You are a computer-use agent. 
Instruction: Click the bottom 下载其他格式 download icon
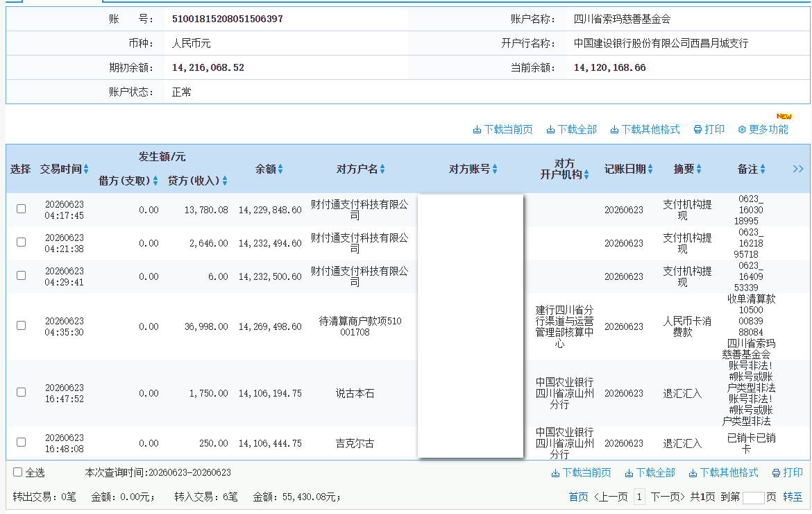[693, 473]
